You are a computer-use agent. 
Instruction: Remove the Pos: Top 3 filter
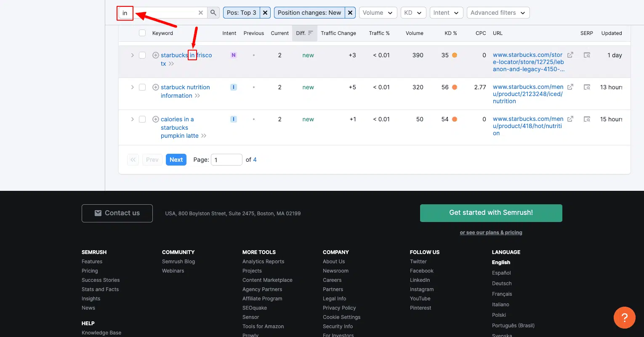265,13
